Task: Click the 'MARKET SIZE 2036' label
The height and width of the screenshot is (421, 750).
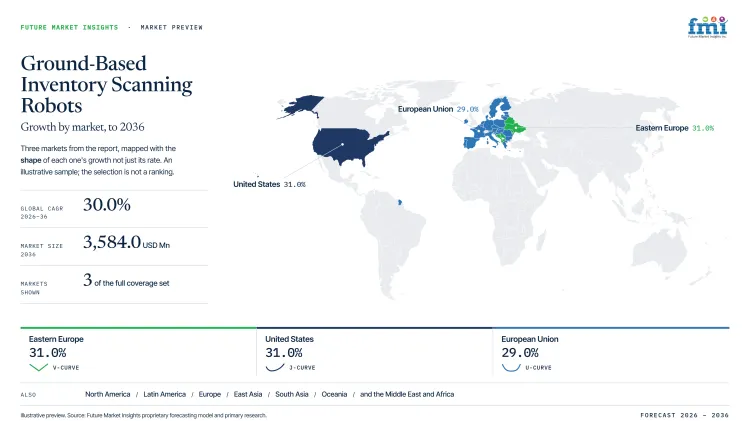Action: coord(42,250)
